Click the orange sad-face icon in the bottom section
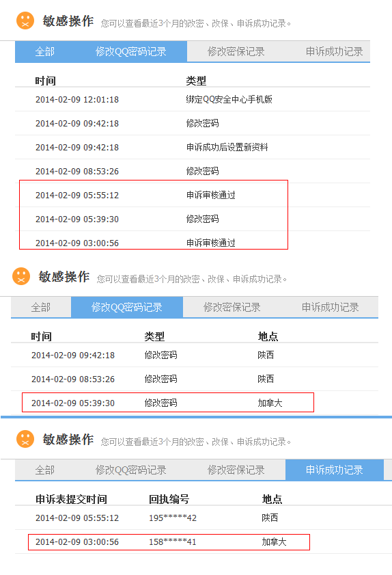 [25, 439]
